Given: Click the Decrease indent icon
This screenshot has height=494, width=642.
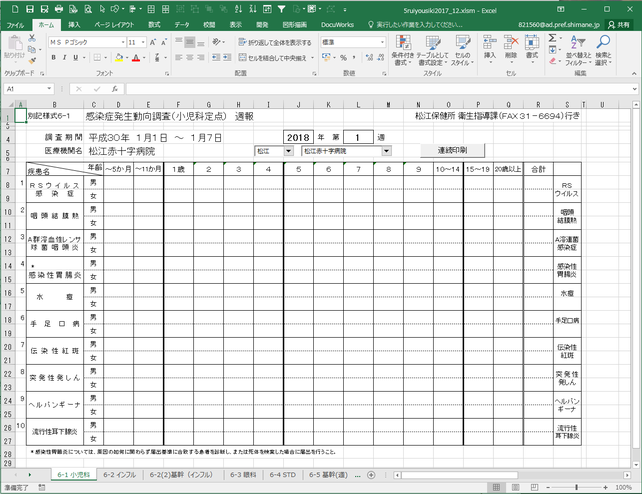Looking at the screenshot, I should (216, 58).
